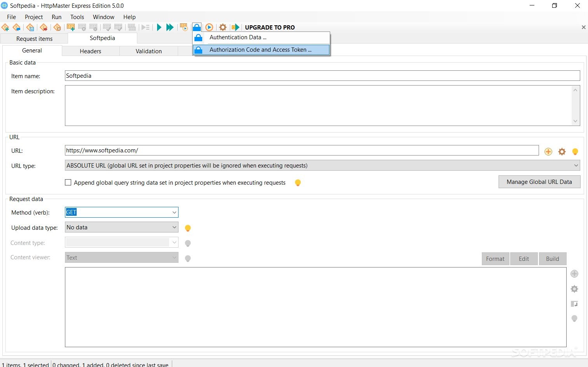Click the export project icon with red arrow

[x=44, y=27]
